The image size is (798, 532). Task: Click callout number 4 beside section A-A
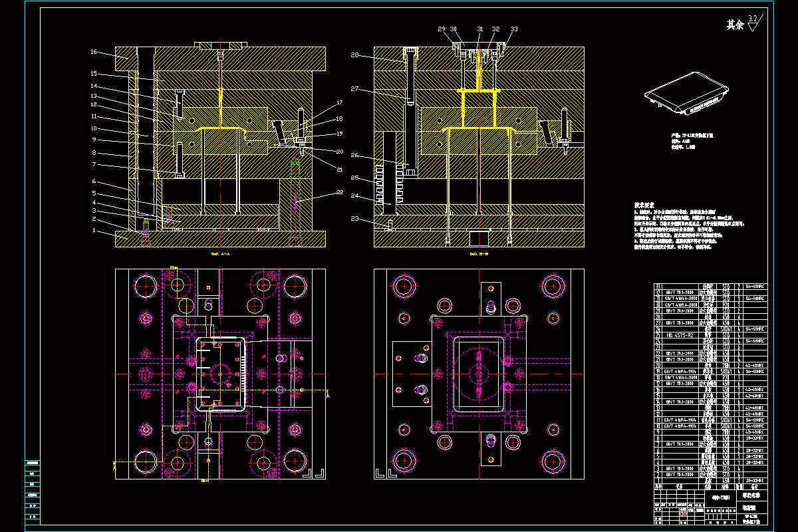94,202
